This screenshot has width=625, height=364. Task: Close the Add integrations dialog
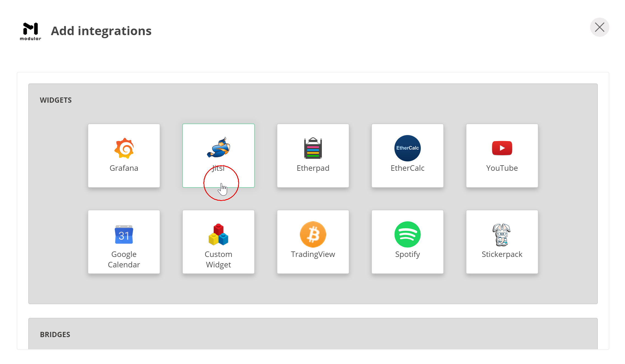click(x=599, y=27)
